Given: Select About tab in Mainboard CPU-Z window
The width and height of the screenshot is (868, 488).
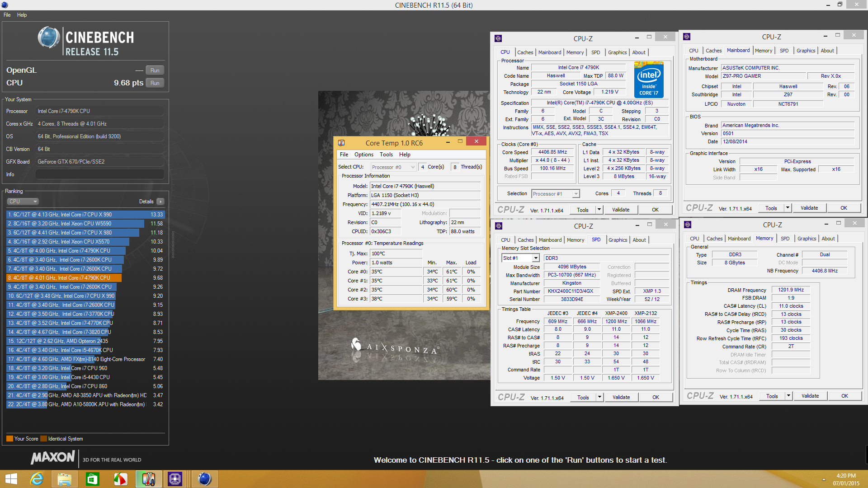Looking at the screenshot, I should tap(827, 51).
